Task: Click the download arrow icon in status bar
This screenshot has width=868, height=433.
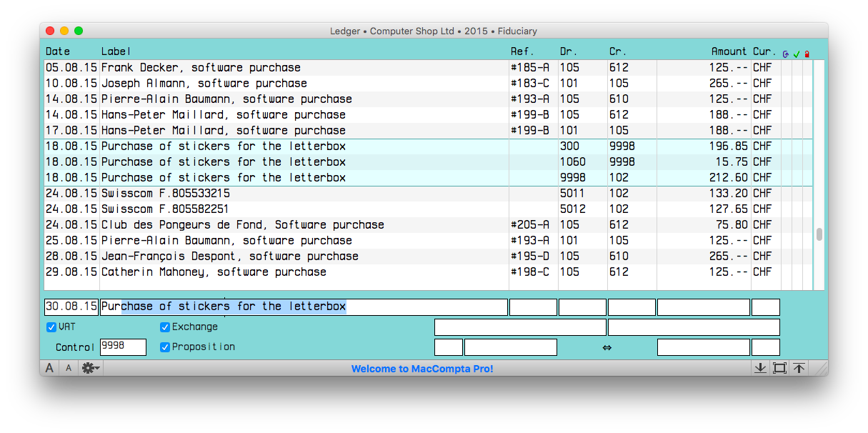Action: pos(760,368)
